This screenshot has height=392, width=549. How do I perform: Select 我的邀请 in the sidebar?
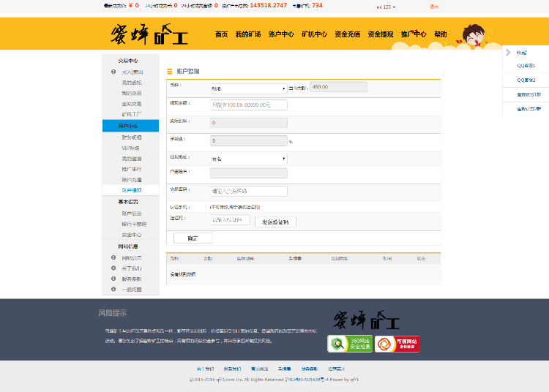coord(132,159)
